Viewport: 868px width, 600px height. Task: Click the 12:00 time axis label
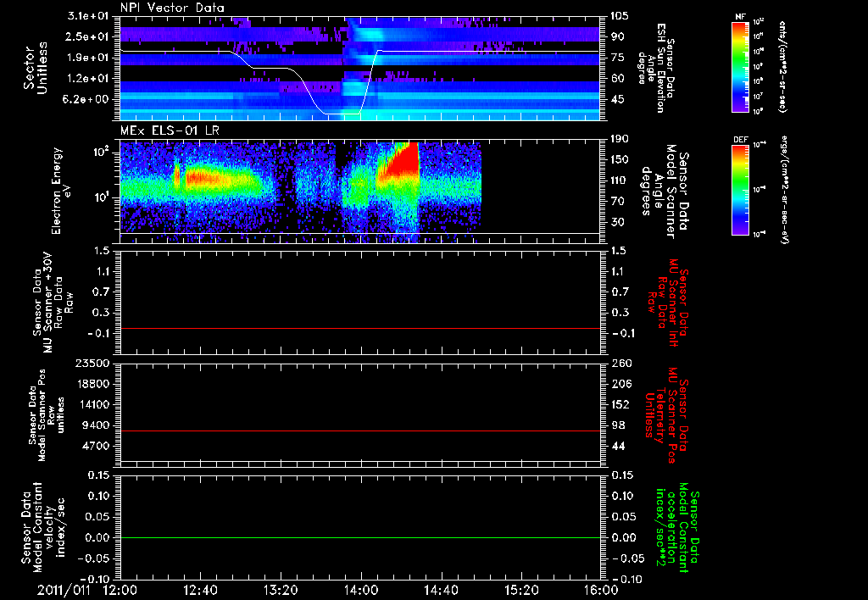pos(120,591)
